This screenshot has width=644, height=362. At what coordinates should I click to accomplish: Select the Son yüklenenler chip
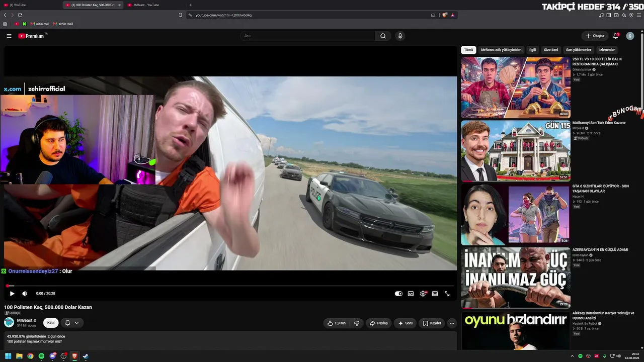pos(579,50)
